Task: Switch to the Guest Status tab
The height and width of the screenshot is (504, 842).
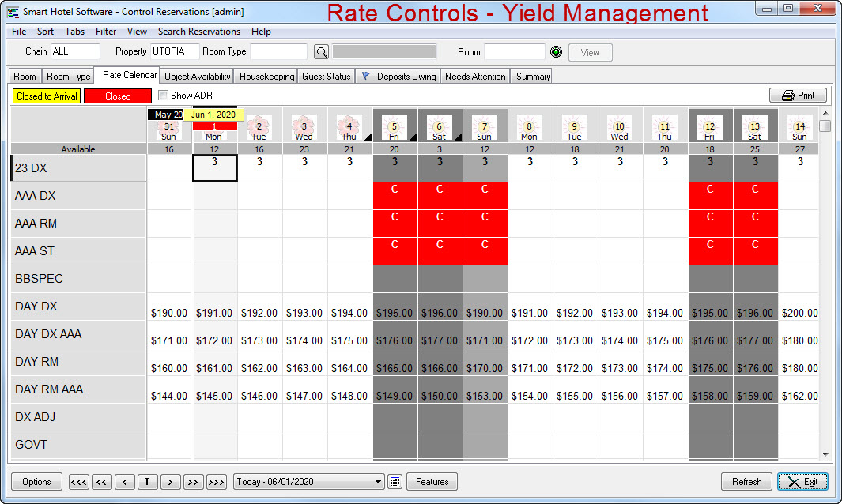Action: 326,76
